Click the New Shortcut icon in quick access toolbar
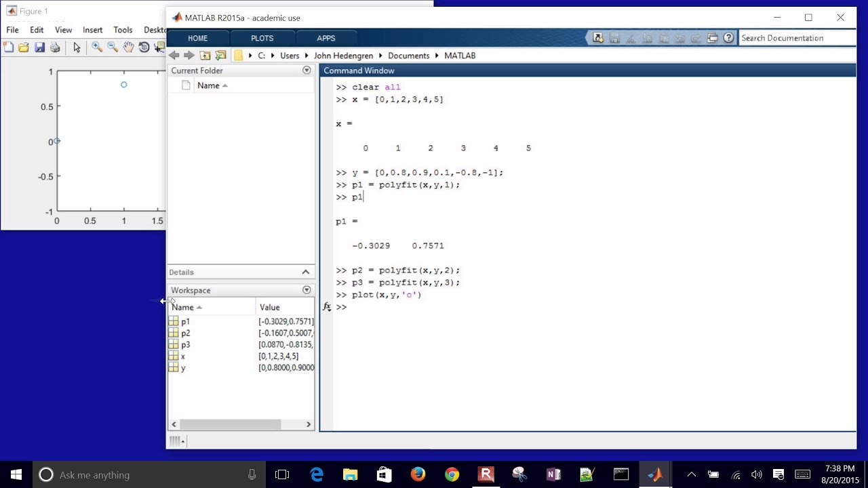The image size is (868, 488). (597, 38)
